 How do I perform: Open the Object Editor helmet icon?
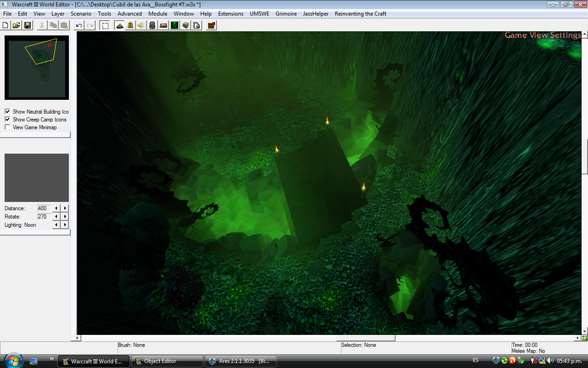point(153,25)
